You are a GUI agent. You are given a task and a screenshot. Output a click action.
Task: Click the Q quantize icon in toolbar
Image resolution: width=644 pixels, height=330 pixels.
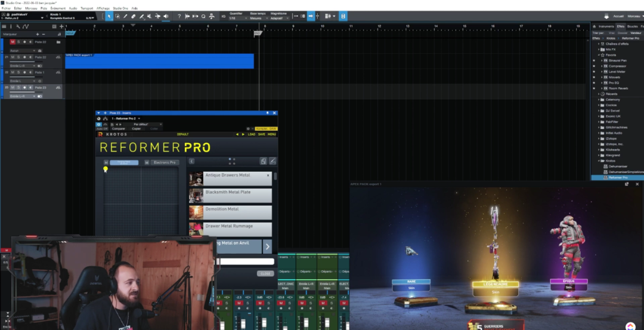(x=203, y=16)
